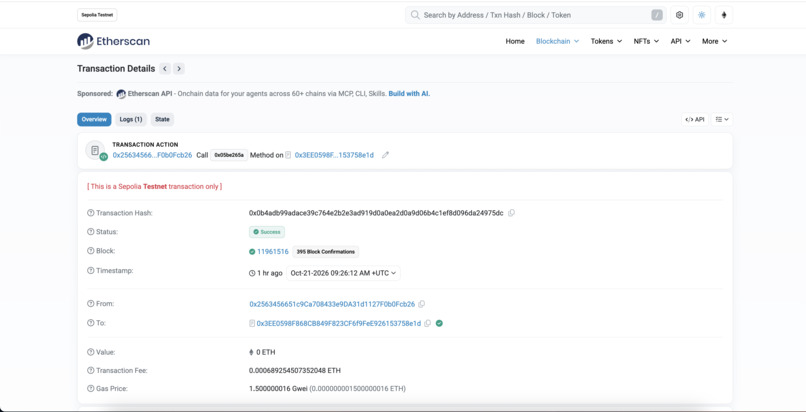This screenshot has height=412, width=806.
Task: Click the slash shortcut key badge
Action: 657,15
